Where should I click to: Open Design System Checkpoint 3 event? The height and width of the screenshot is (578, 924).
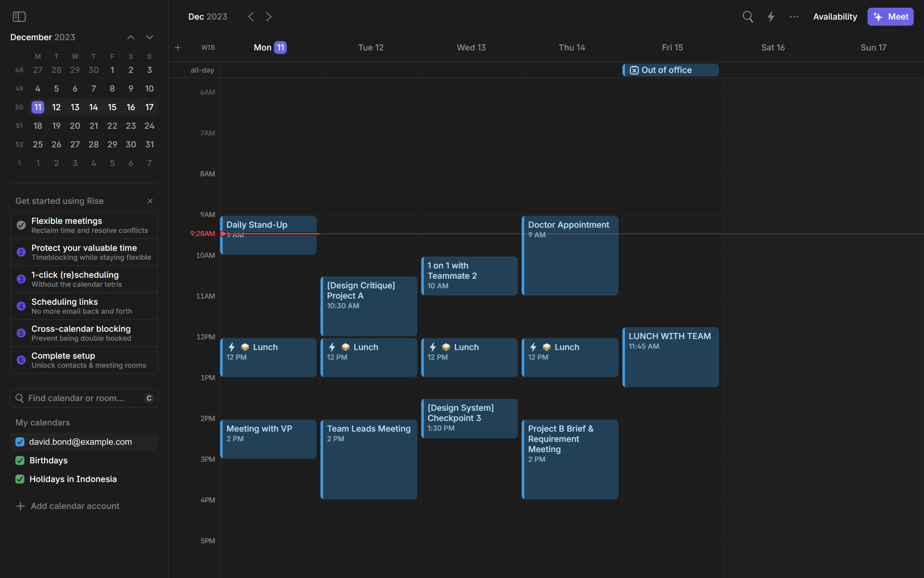coord(470,419)
